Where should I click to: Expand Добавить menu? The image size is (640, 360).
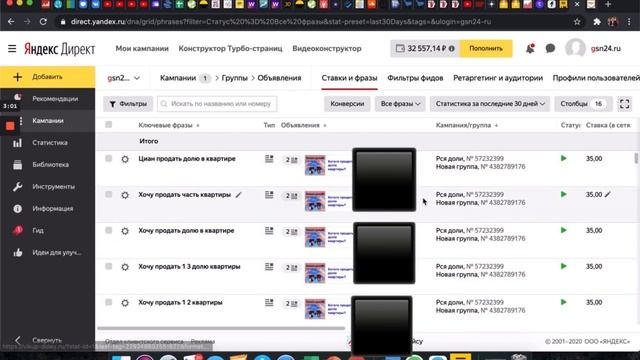click(47, 77)
